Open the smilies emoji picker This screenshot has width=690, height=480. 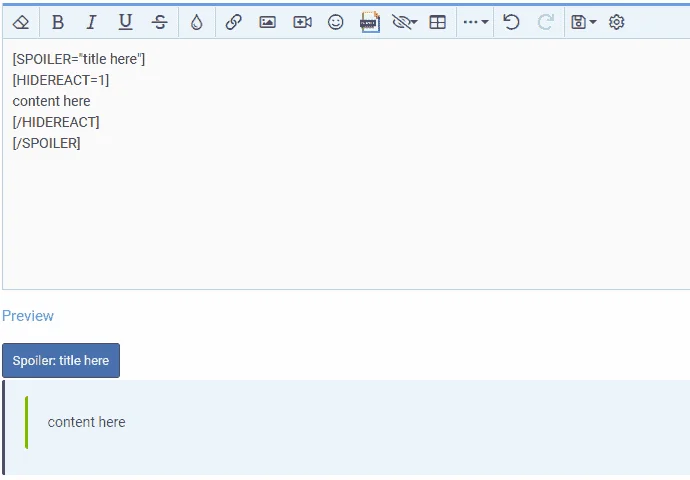336,22
